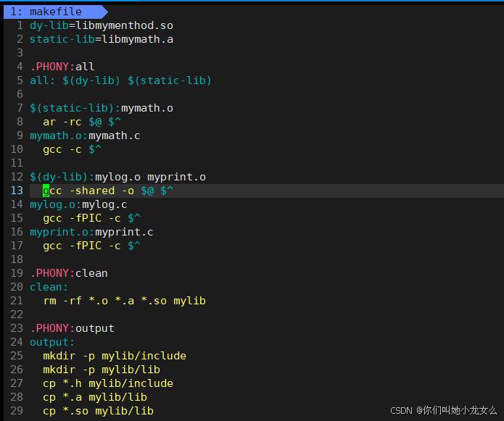Click 'myprint.o:myprint.c' rule line

click(91, 232)
